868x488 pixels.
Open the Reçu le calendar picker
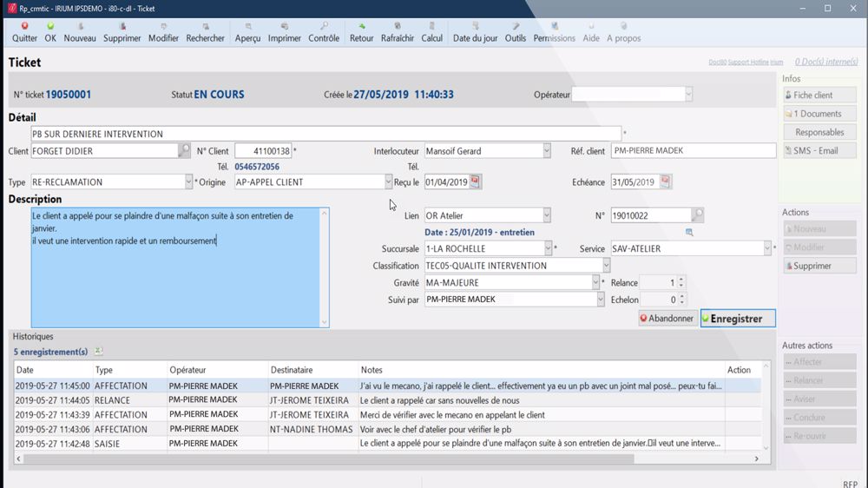pos(475,181)
